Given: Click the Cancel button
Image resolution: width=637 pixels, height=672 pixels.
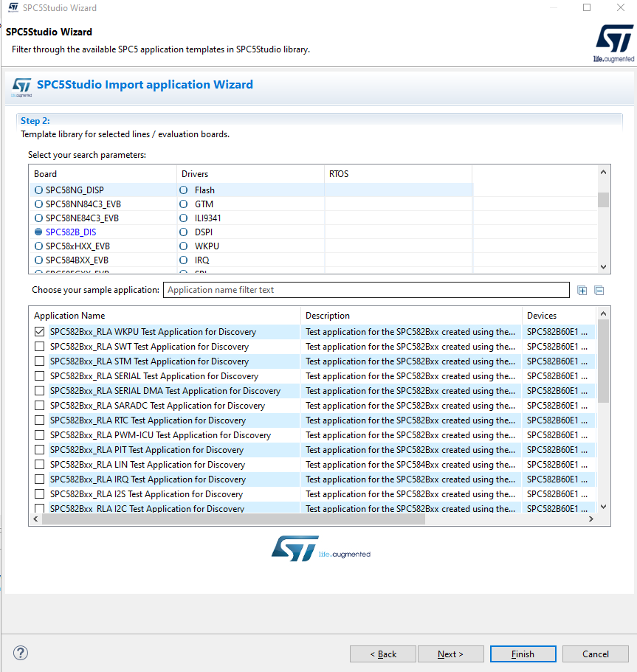Looking at the screenshot, I should click(595, 654).
